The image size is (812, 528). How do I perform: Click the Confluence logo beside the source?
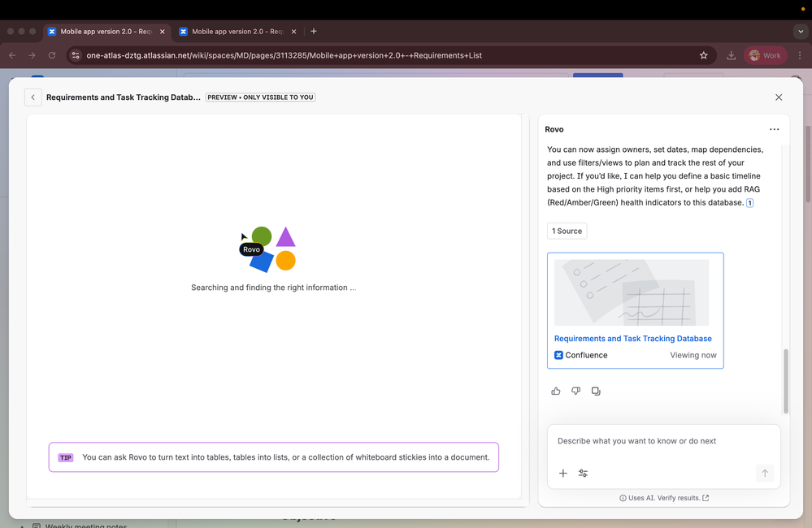(558, 355)
